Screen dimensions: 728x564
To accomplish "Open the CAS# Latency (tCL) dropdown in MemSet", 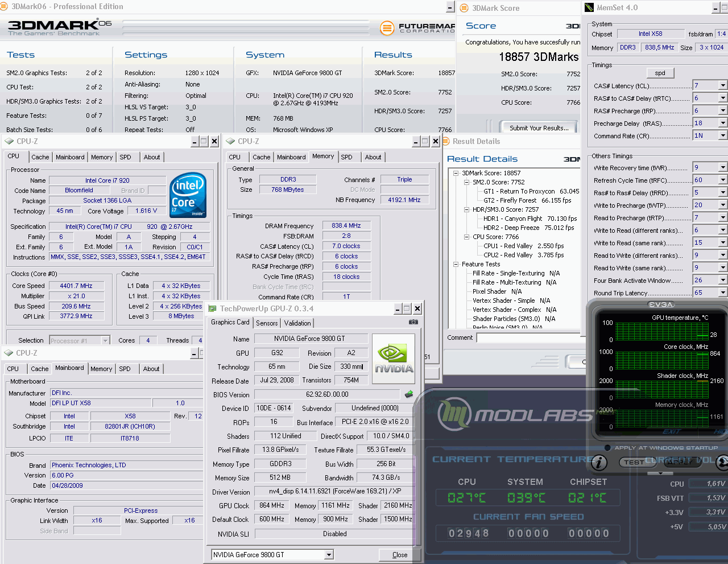I will [x=723, y=85].
